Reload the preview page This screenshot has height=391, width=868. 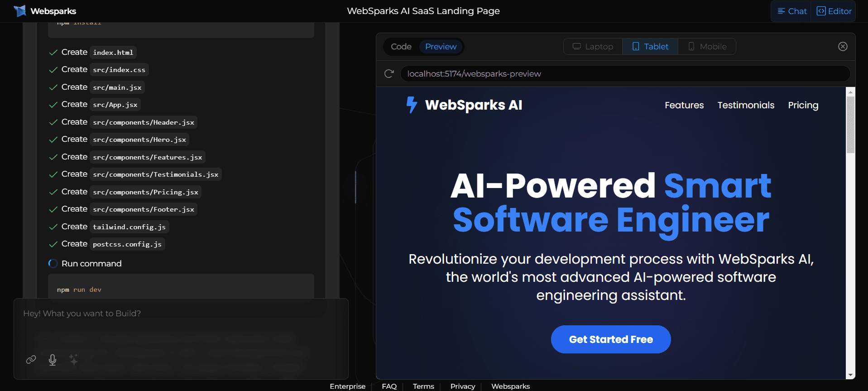click(x=389, y=74)
